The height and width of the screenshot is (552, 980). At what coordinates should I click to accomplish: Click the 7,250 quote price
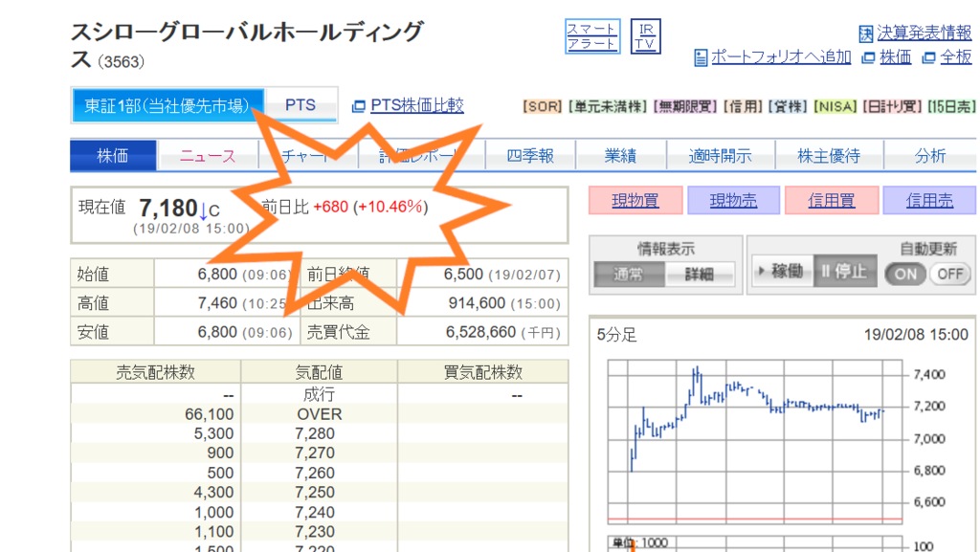point(315,492)
